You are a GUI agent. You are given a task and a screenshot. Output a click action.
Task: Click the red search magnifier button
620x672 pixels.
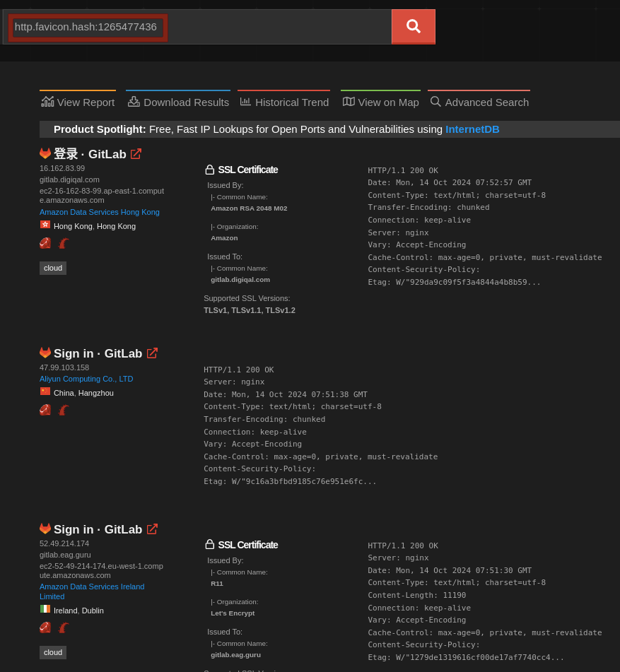413,27
